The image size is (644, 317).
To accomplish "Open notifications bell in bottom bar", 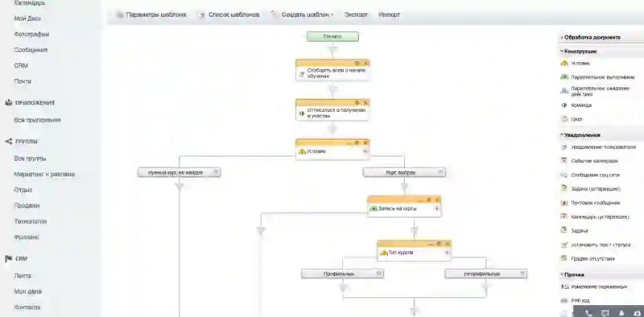I will [621, 313].
